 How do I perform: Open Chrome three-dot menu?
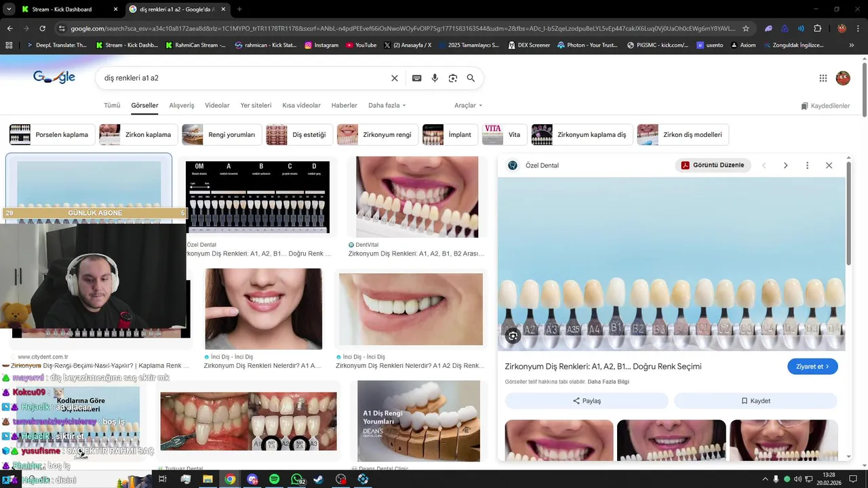click(x=859, y=28)
